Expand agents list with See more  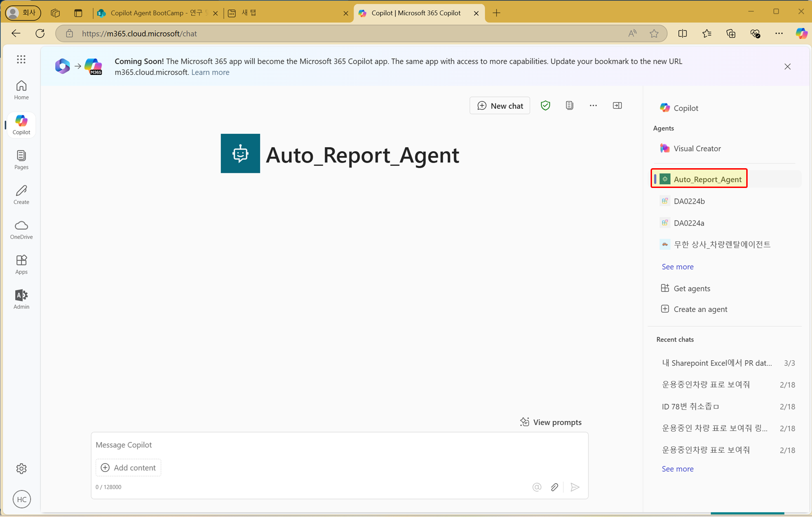click(x=677, y=267)
